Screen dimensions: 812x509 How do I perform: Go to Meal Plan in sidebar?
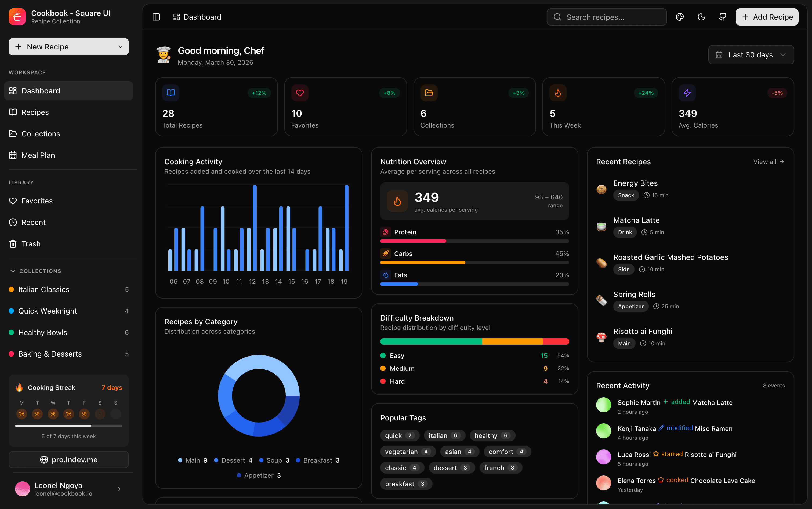[38, 155]
